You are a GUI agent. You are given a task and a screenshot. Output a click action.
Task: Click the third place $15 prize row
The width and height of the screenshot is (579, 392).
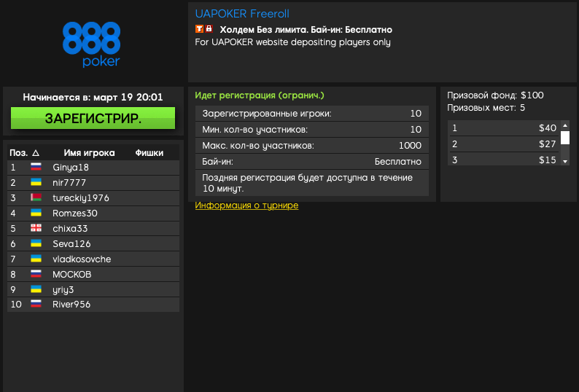(x=504, y=160)
